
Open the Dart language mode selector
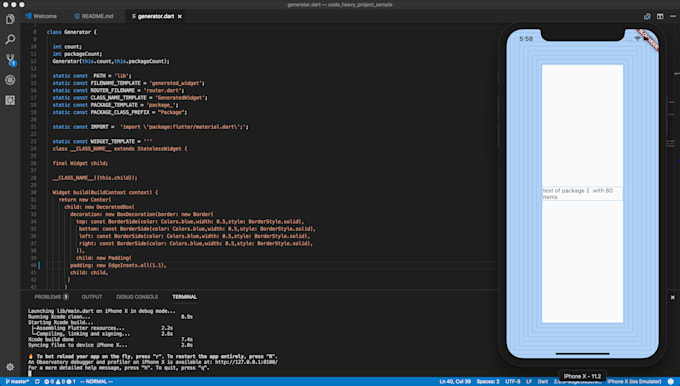[x=543, y=382]
